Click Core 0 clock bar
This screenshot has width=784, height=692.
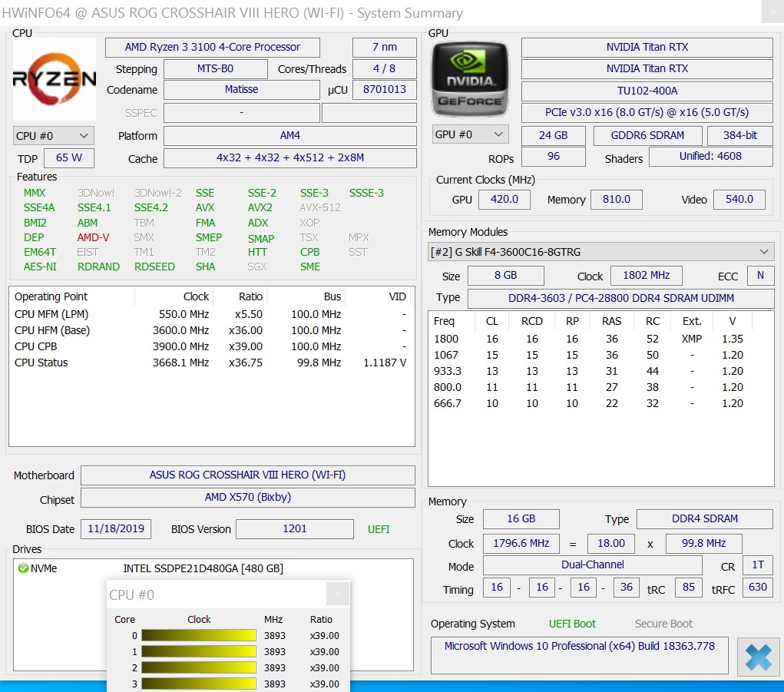point(199,635)
